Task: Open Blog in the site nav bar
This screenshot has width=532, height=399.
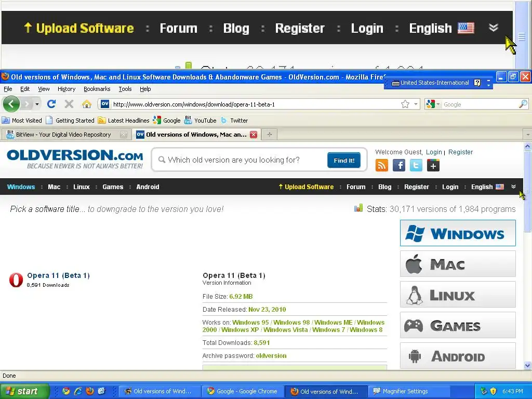Action: (385, 187)
